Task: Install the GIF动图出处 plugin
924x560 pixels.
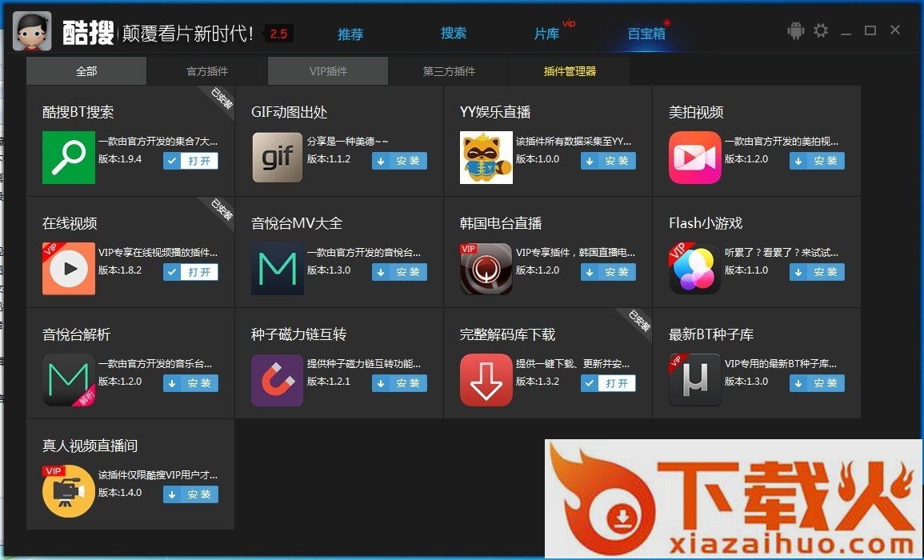Action: [399, 160]
